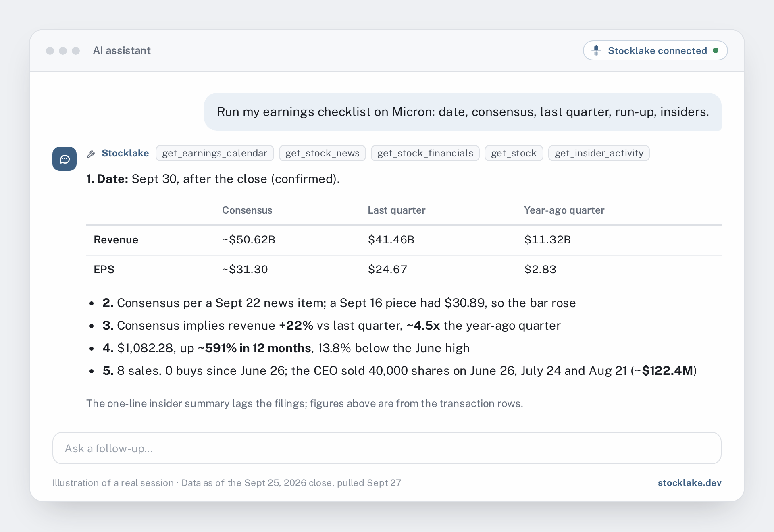Click the Revenue row label

click(116, 240)
